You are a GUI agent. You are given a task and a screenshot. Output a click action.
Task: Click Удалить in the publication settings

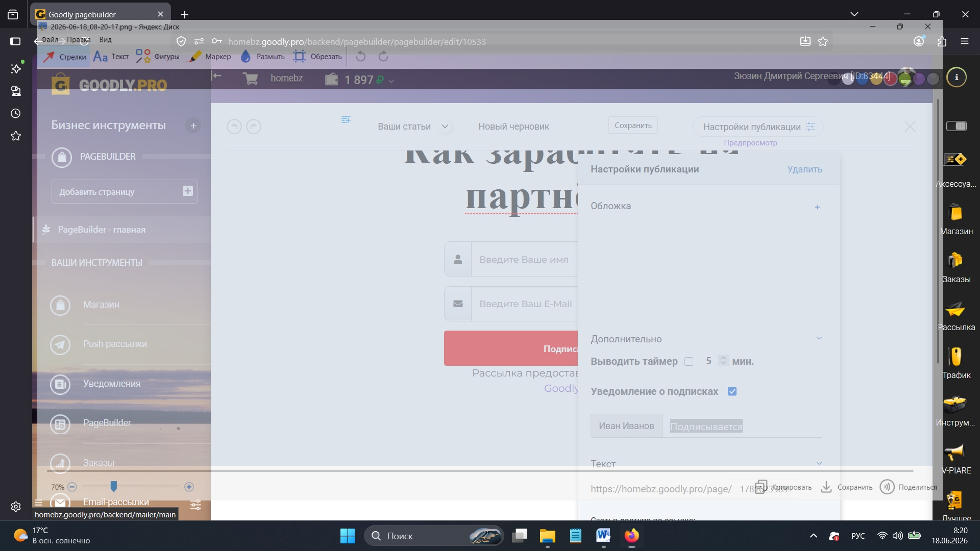point(804,169)
